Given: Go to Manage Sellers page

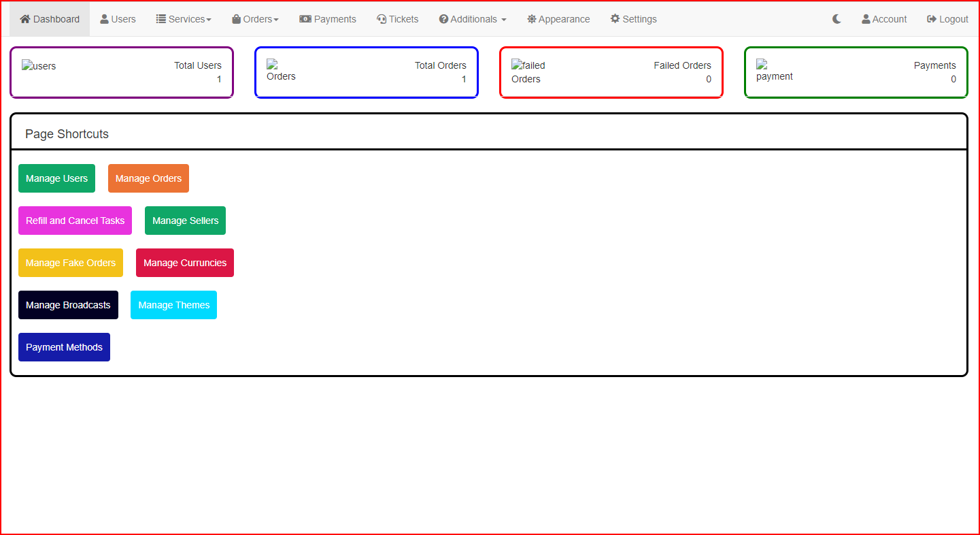Looking at the screenshot, I should point(185,221).
